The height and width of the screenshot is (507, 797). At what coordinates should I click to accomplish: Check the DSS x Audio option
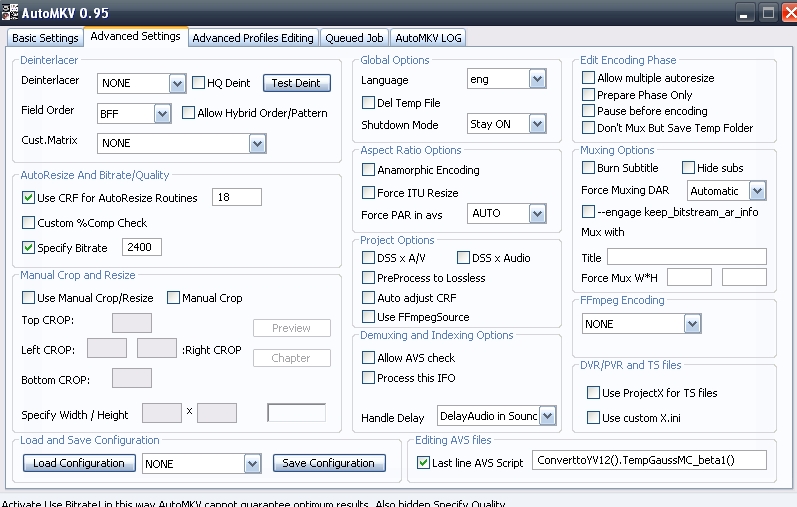[x=463, y=257]
